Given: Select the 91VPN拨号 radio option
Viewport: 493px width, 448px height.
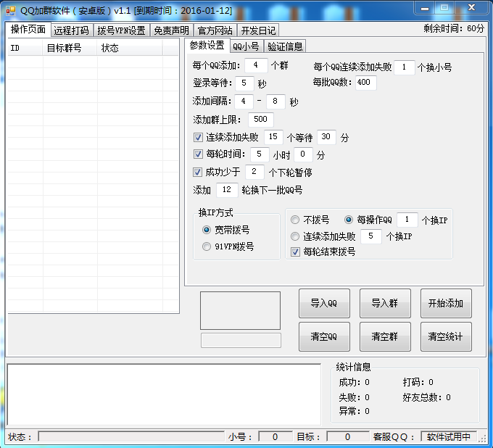Looking at the screenshot, I should [207, 247].
